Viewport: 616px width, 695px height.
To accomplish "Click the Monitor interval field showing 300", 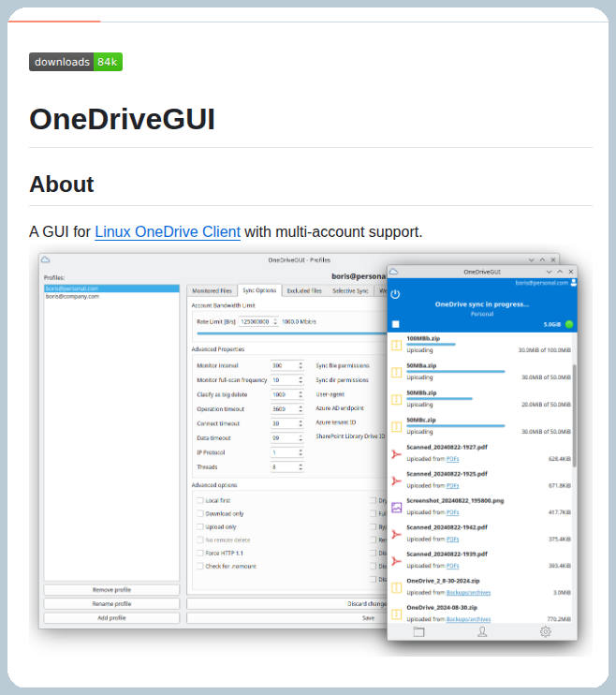I will click(x=284, y=365).
